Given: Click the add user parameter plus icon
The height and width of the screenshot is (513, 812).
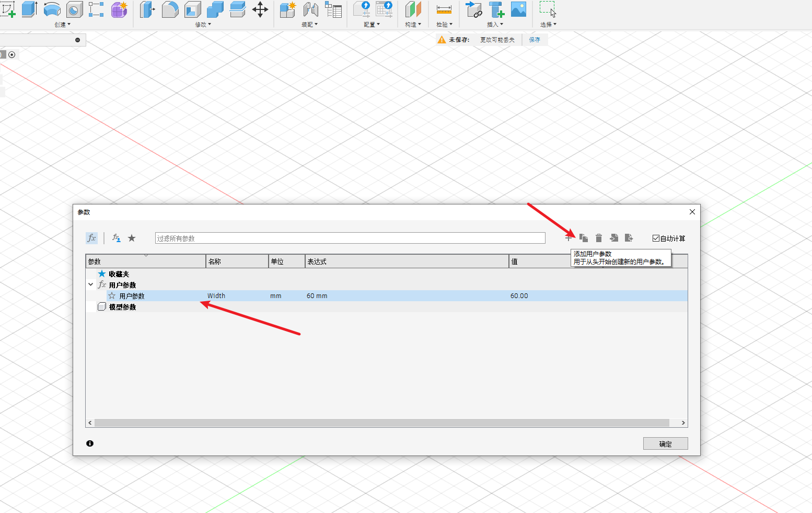Looking at the screenshot, I should (569, 238).
